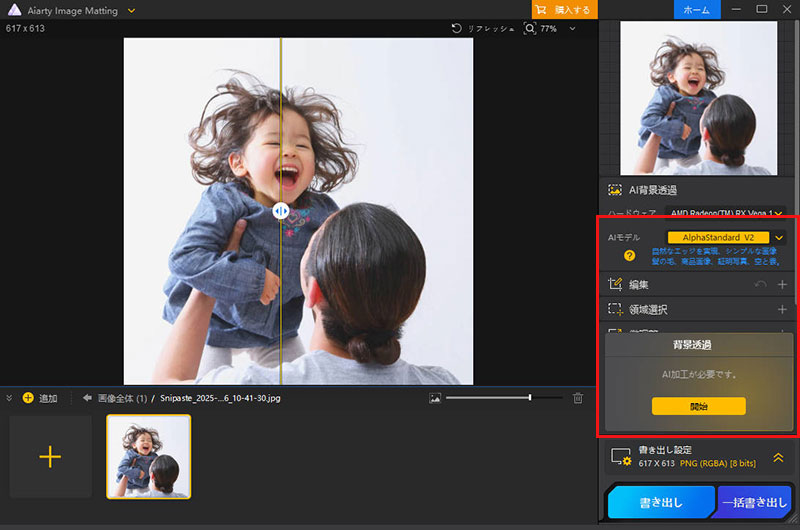Image resolution: width=800 pixels, height=530 pixels.
Task: Click the back arrow beside 画像全体
Action: [x=87, y=398]
